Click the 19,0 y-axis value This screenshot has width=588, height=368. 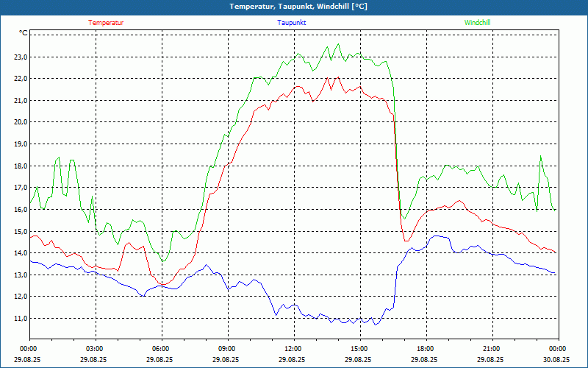tap(21, 144)
